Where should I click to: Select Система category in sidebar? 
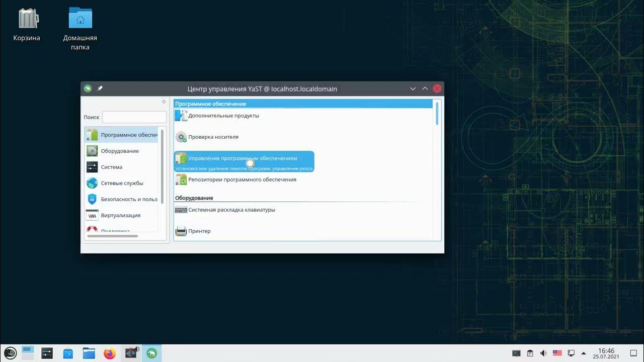[121, 167]
